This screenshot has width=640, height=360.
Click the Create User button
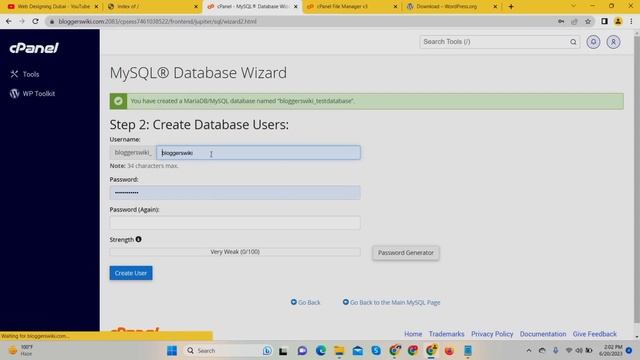pos(131,273)
